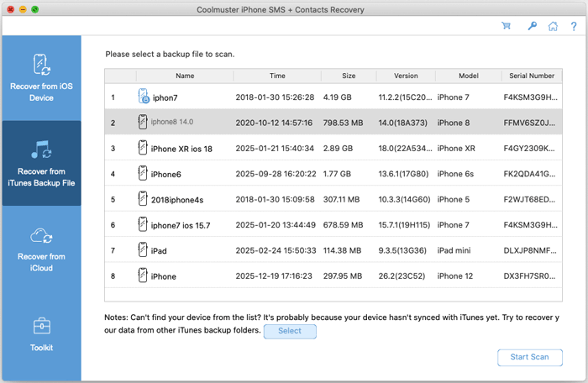Click the phone icon beside iPhone XR ios 18

point(143,148)
